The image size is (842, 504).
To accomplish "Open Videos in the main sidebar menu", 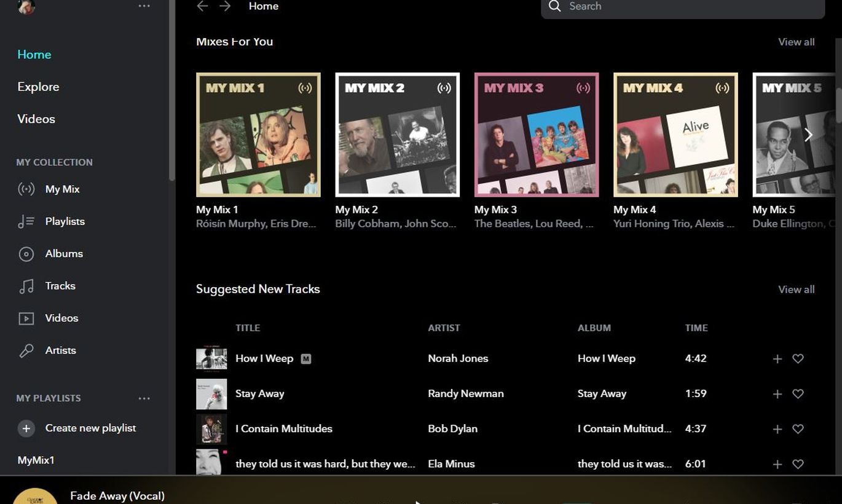I will [36, 119].
